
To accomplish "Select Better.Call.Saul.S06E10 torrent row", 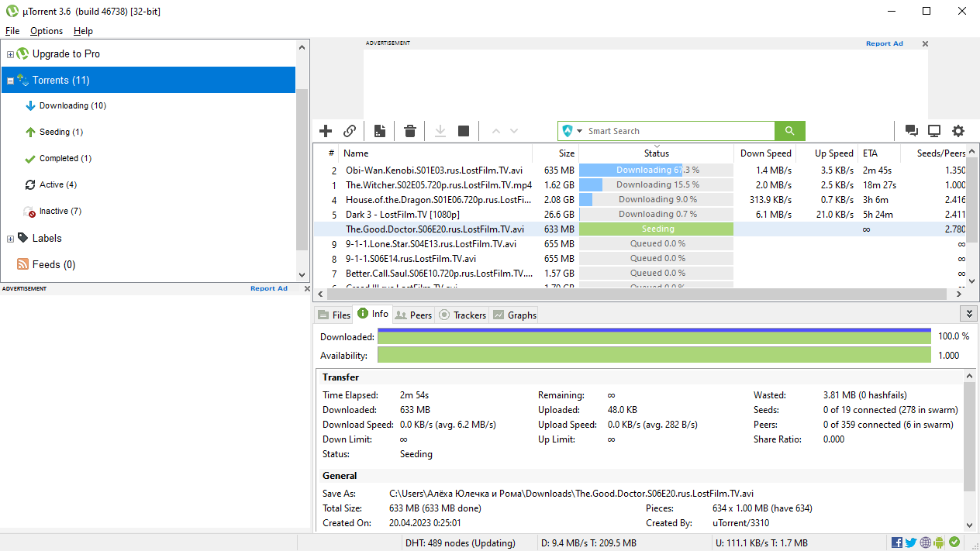I will point(640,273).
